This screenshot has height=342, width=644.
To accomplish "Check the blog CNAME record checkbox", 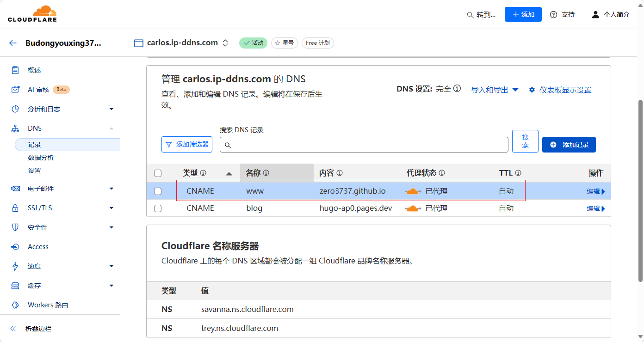I will pos(158,208).
